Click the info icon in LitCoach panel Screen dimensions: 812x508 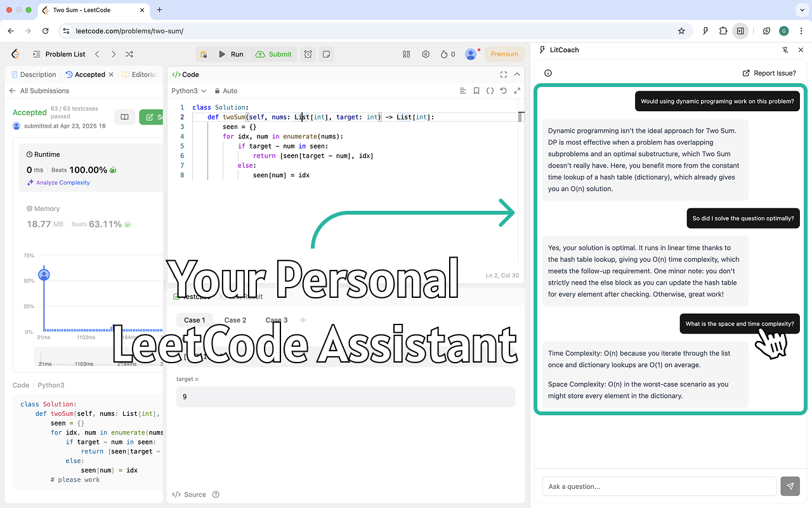click(x=548, y=73)
